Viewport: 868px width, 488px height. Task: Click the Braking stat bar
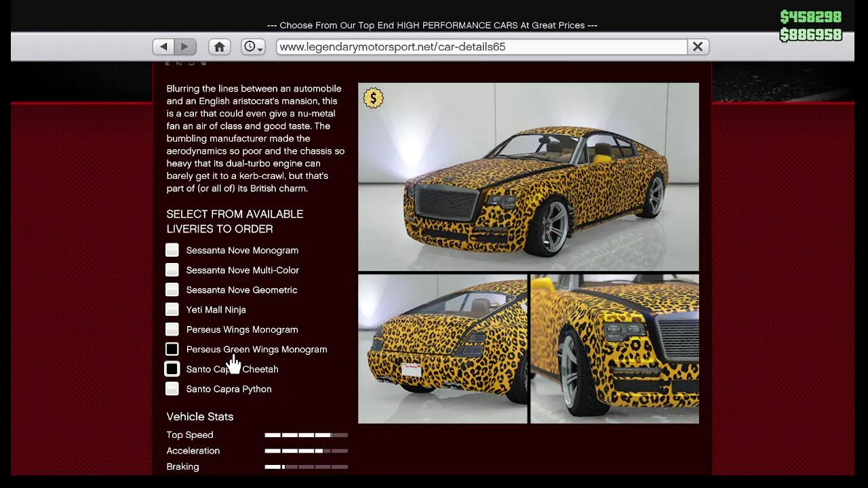(x=306, y=467)
